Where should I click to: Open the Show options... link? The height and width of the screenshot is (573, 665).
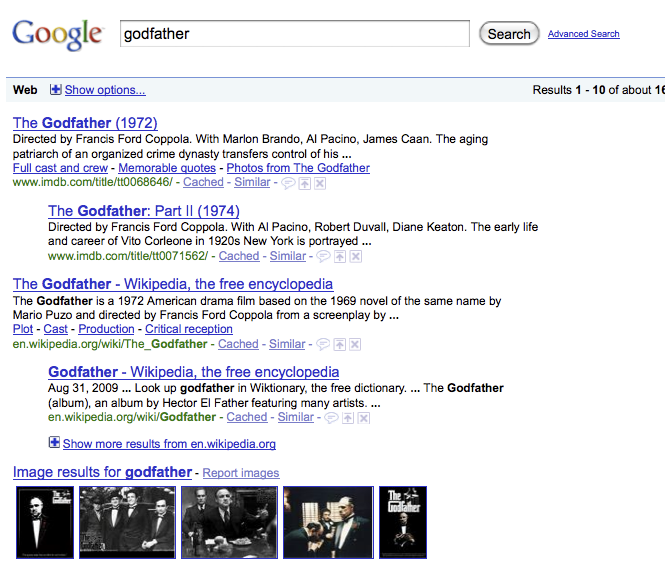click(x=105, y=90)
